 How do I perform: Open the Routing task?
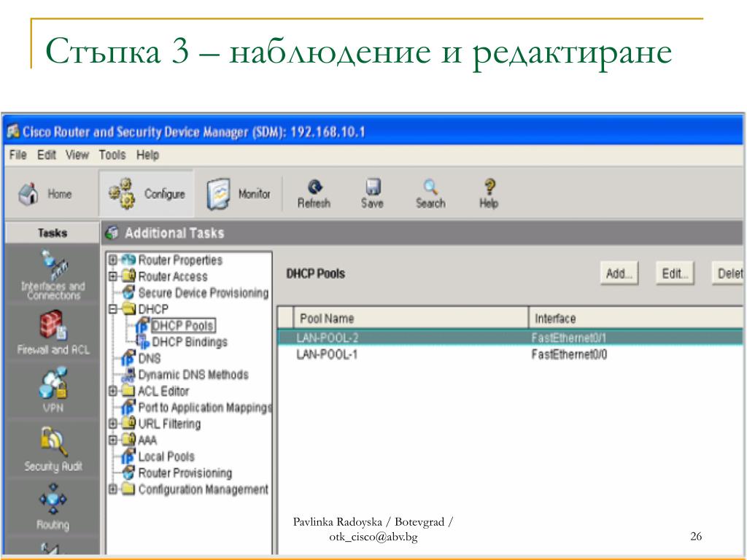53,507
